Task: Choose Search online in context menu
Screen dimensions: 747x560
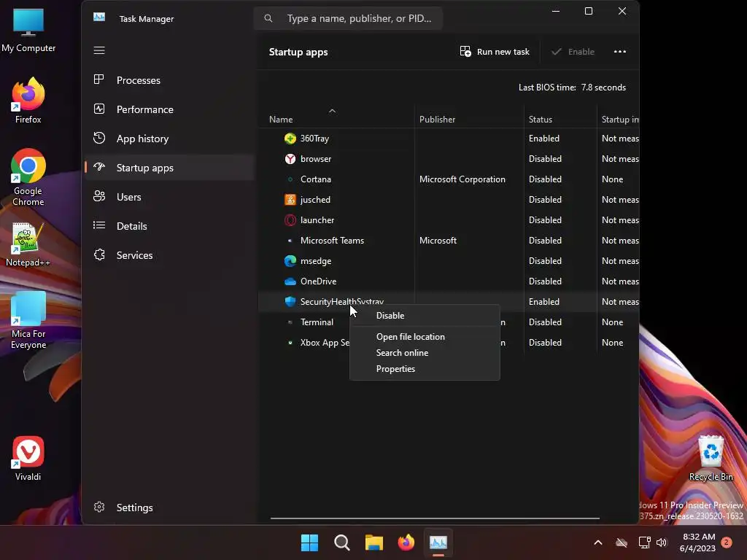Action: (x=425, y=353)
